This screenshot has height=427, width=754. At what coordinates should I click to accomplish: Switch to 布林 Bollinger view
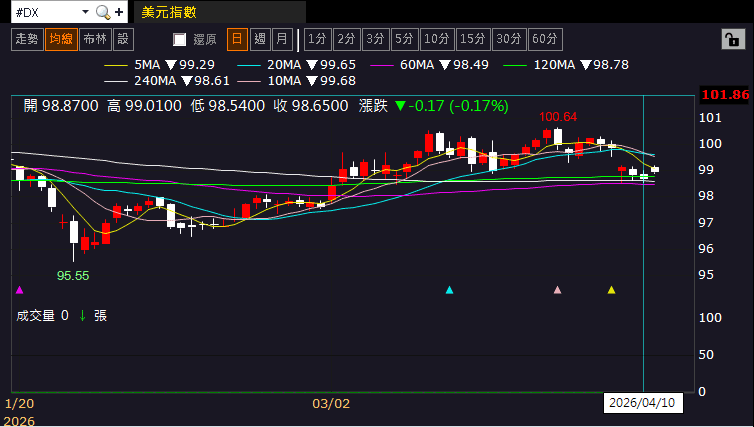[x=95, y=39]
